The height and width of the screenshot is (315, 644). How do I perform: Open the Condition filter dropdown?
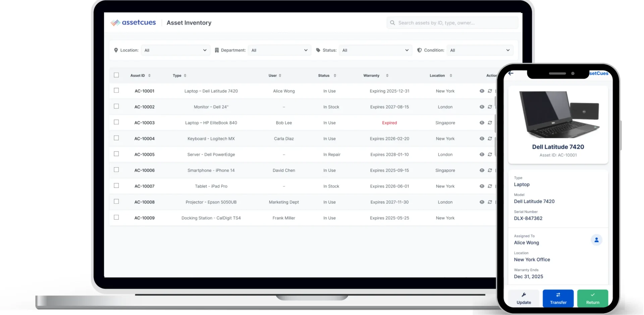[480, 50]
